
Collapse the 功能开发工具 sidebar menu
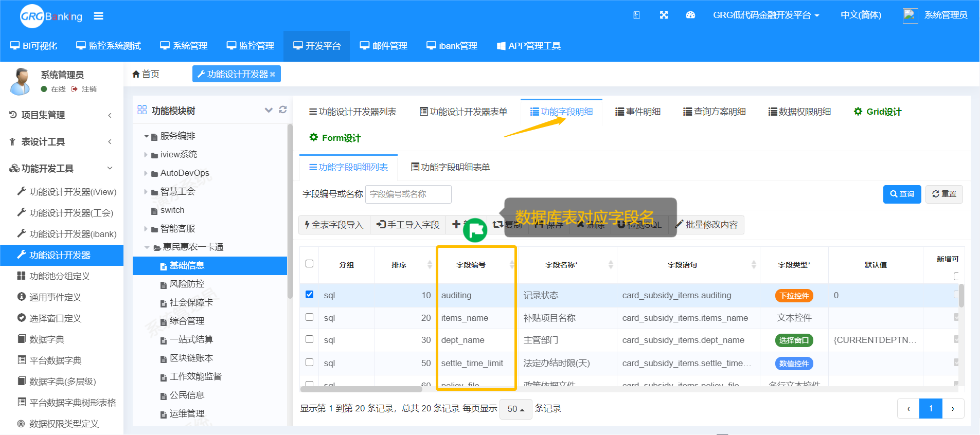click(62, 169)
